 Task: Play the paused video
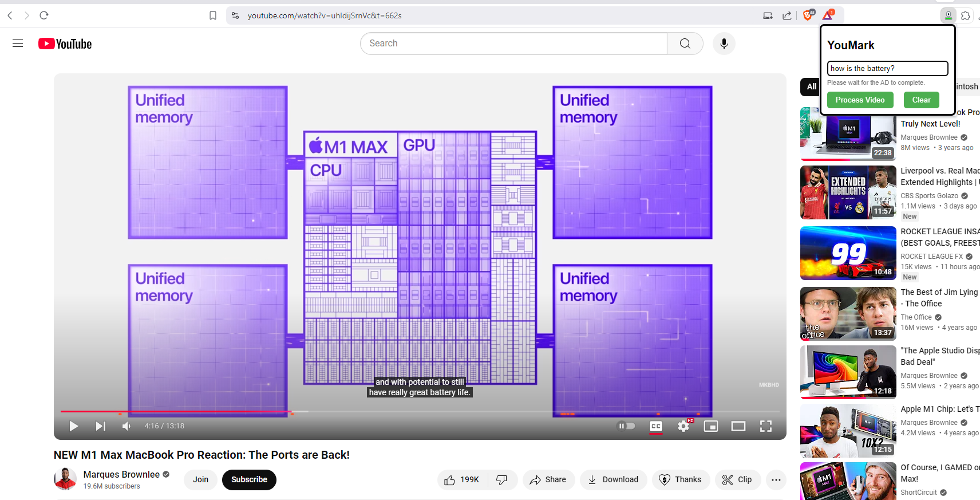tap(73, 426)
